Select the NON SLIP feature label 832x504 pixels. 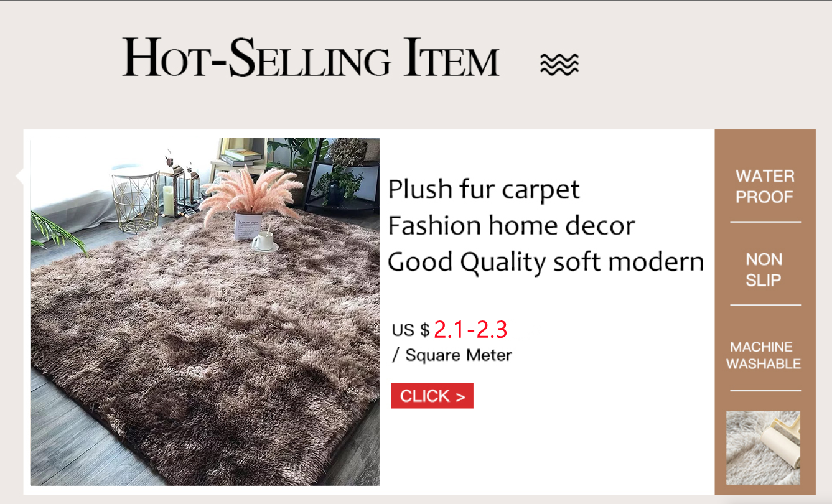pyautogui.click(x=764, y=269)
